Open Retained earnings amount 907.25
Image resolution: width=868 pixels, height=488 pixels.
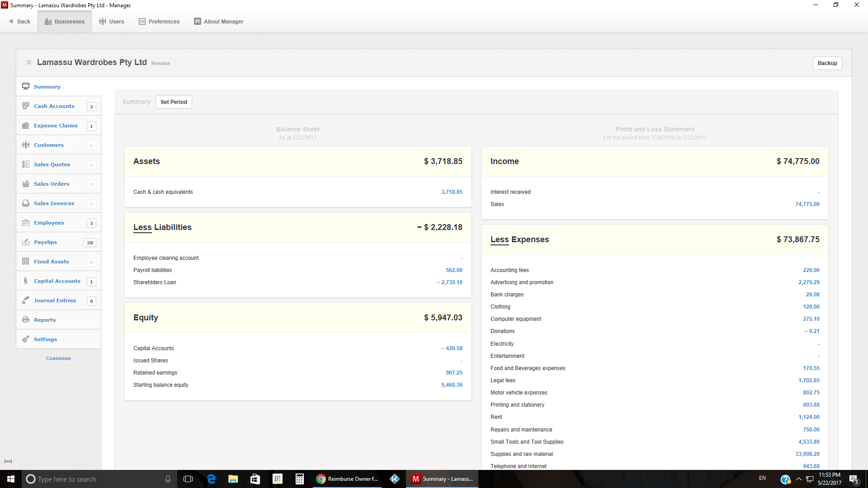click(454, 373)
